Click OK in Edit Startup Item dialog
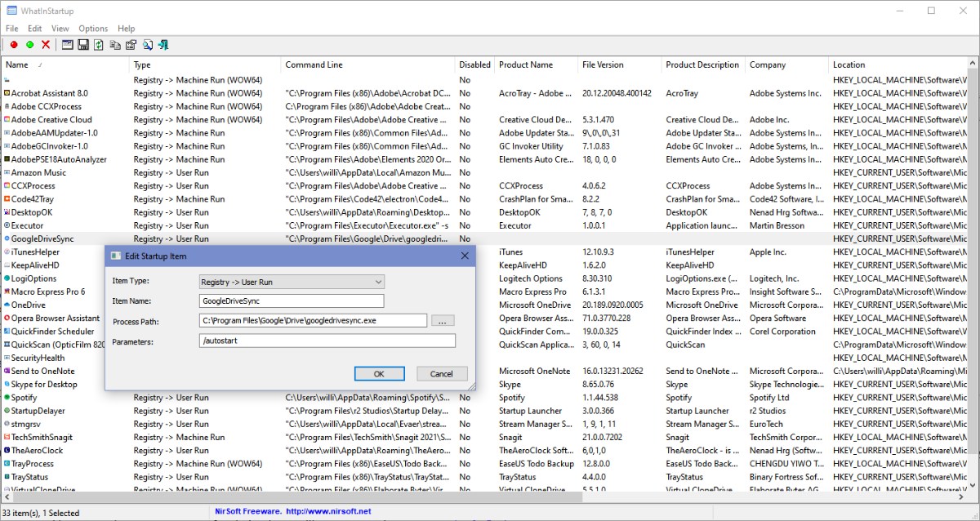The width and height of the screenshot is (980, 521). click(x=379, y=373)
